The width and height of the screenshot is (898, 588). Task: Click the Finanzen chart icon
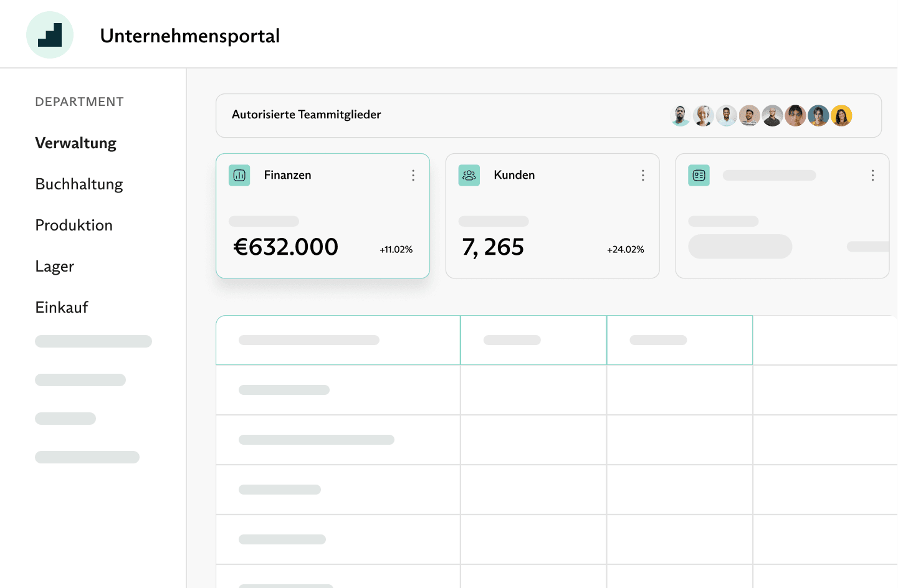pos(239,176)
